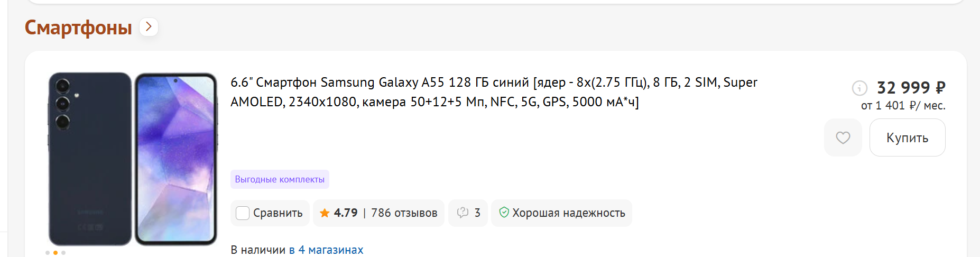Select the third carousel dot under photo
Viewport: 980px width, 257px height.
pos(63,253)
